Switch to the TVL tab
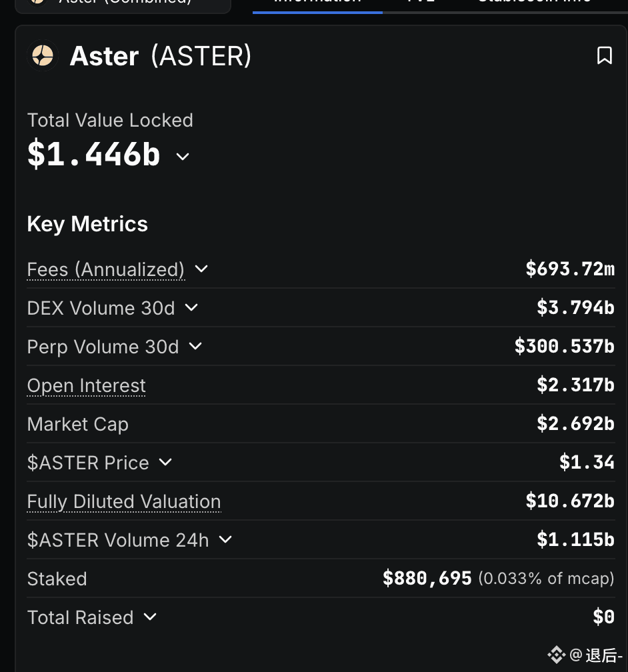 (421, 2)
